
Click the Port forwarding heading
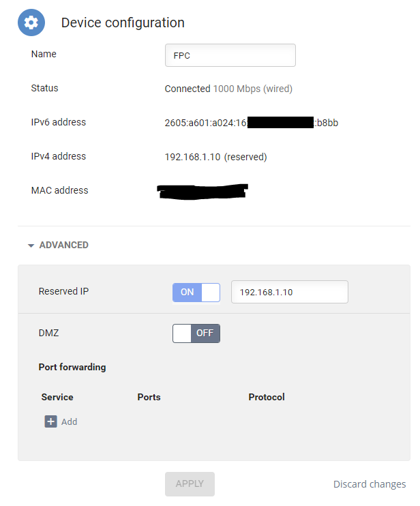tap(72, 368)
